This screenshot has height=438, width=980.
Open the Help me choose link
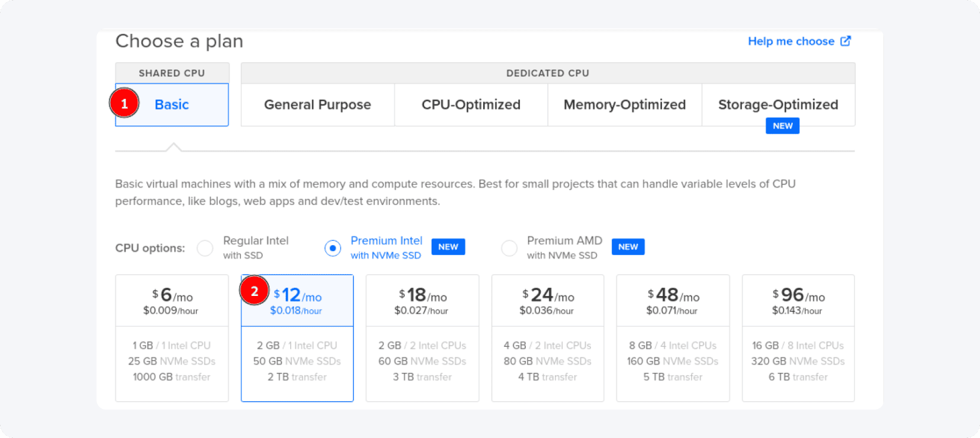point(793,41)
